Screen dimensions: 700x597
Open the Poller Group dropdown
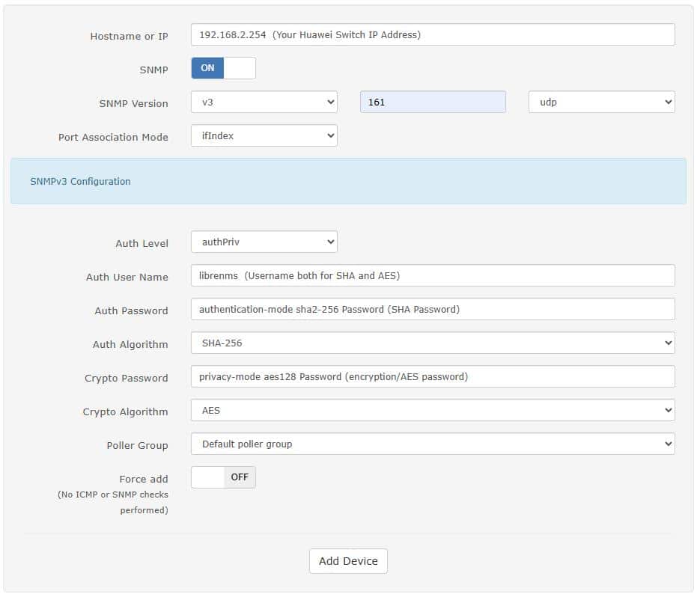433,444
